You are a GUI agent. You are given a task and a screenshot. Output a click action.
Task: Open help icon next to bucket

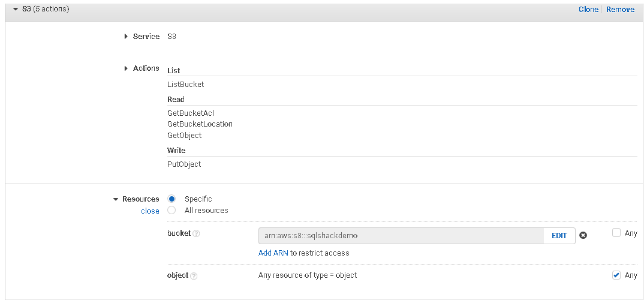[196, 233]
